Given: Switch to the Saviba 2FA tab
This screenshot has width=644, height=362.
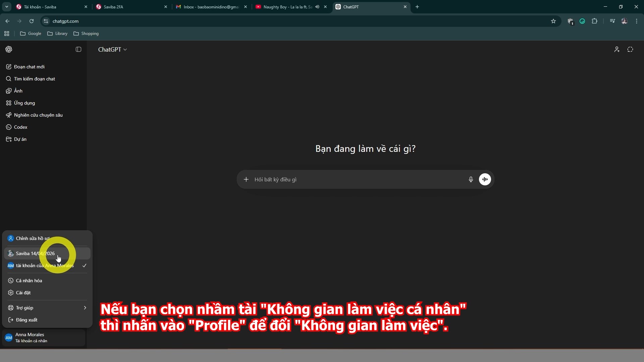Looking at the screenshot, I should pyautogui.click(x=131, y=7).
